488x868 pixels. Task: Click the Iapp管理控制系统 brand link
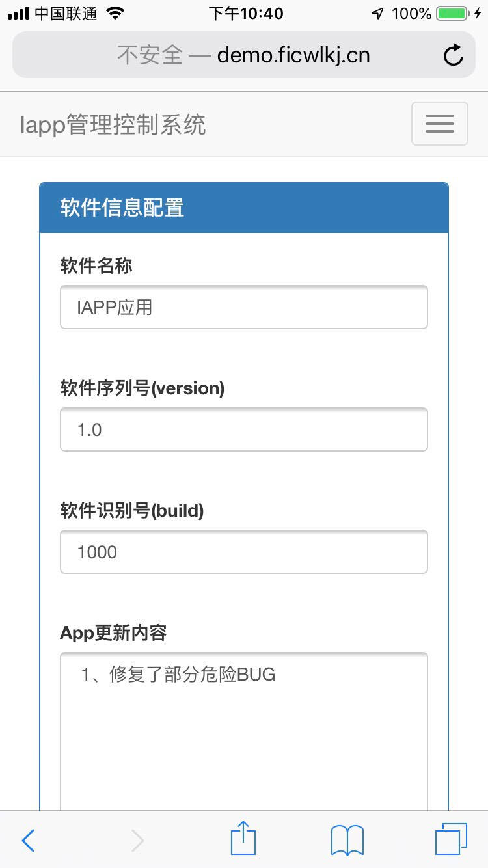(x=113, y=125)
